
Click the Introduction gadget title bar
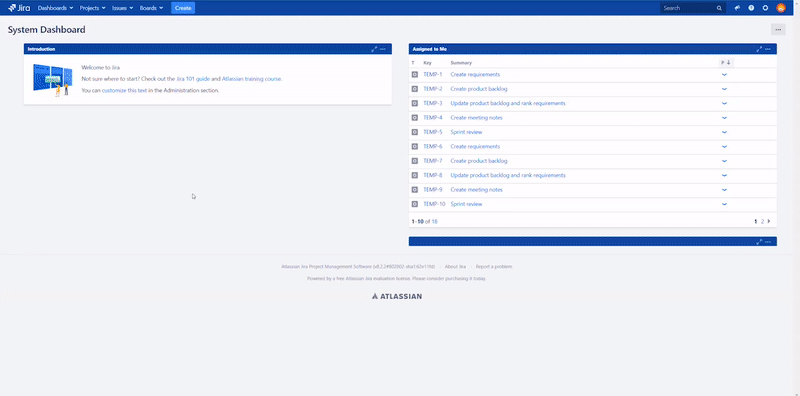coord(208,49)
